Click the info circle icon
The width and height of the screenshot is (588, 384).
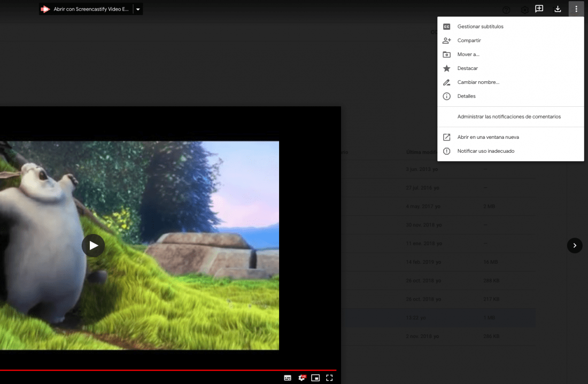(447, 96)
